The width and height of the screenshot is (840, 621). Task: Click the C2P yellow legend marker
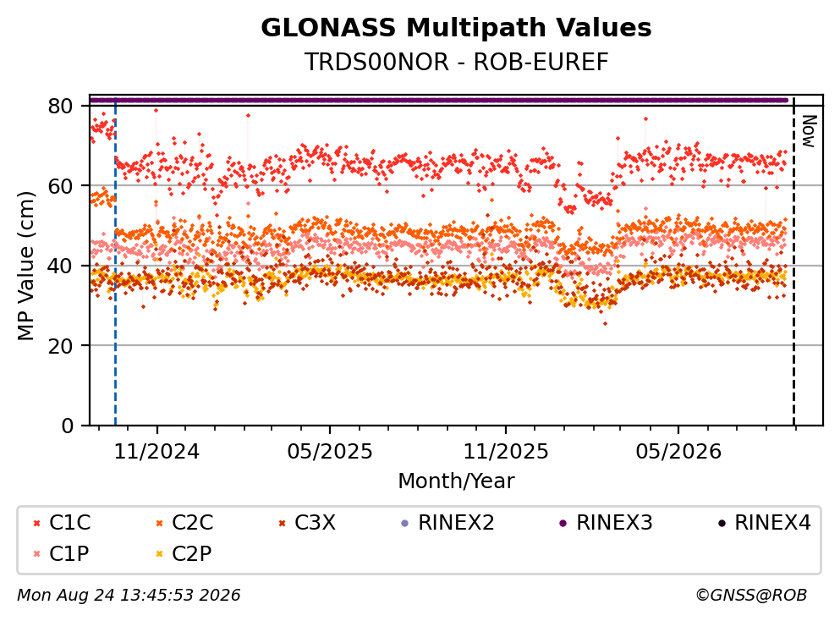pyautogui.click(x=159, y=553)
